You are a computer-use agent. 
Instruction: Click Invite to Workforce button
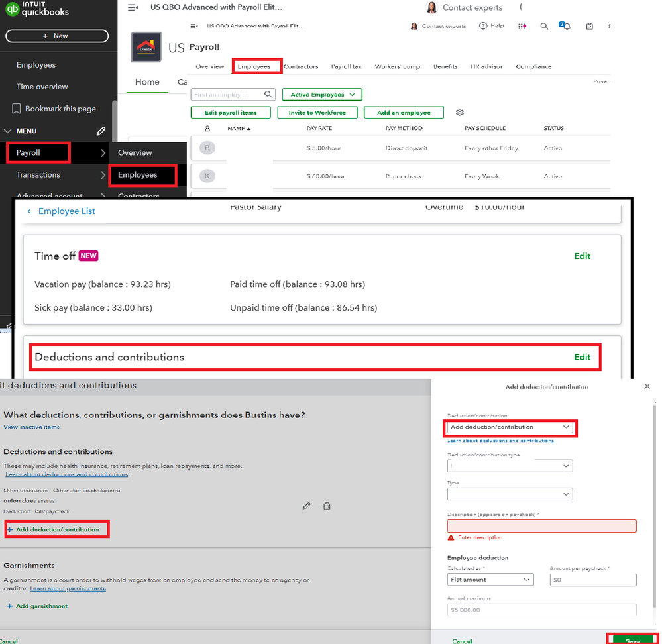click(317, 112)
